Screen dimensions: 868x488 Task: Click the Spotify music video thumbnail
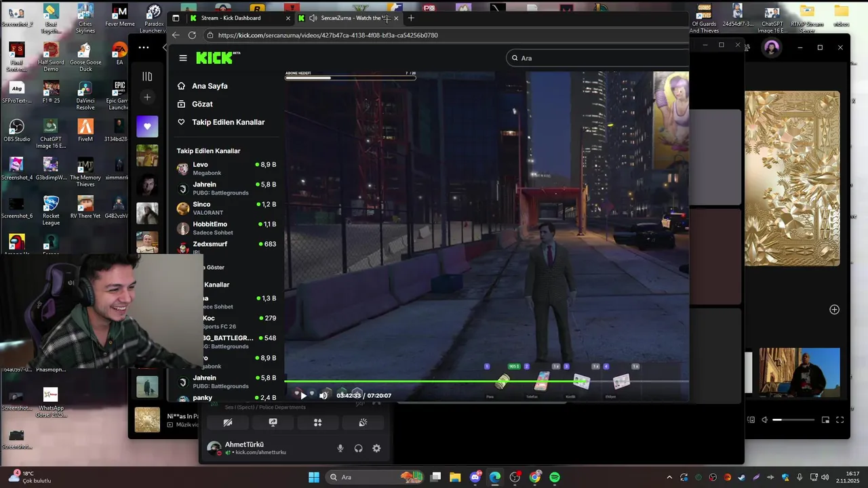[800, 372]
